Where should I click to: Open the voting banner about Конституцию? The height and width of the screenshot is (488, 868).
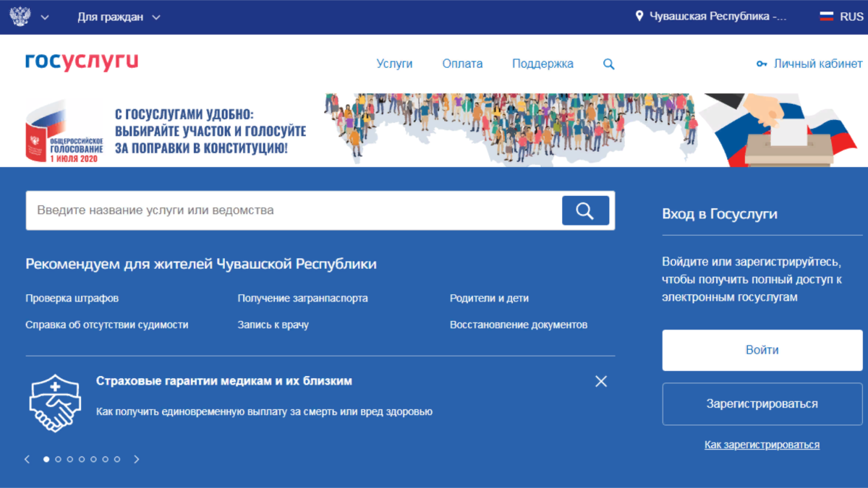[x=434, y=130]
